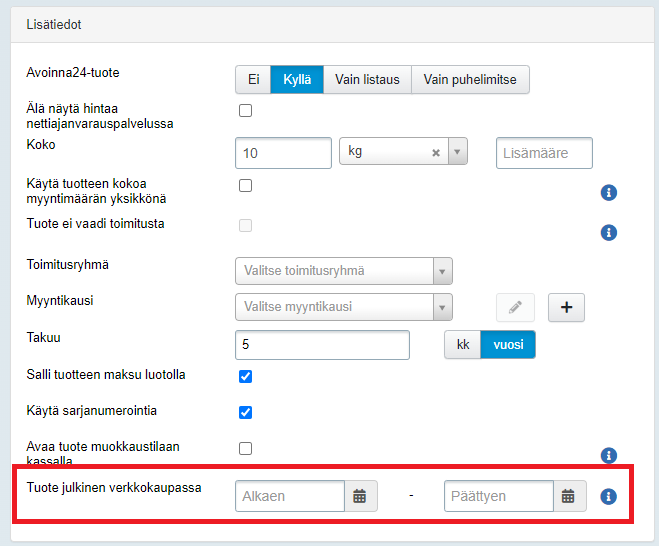Click the pencil edit Myyntikausi button

coord(515,307)
